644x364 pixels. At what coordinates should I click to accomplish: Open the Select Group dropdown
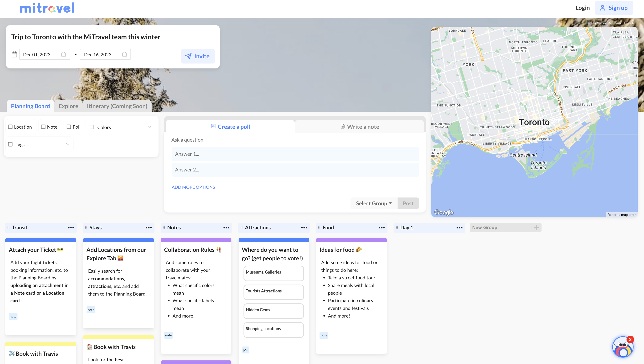click(374, 203)
